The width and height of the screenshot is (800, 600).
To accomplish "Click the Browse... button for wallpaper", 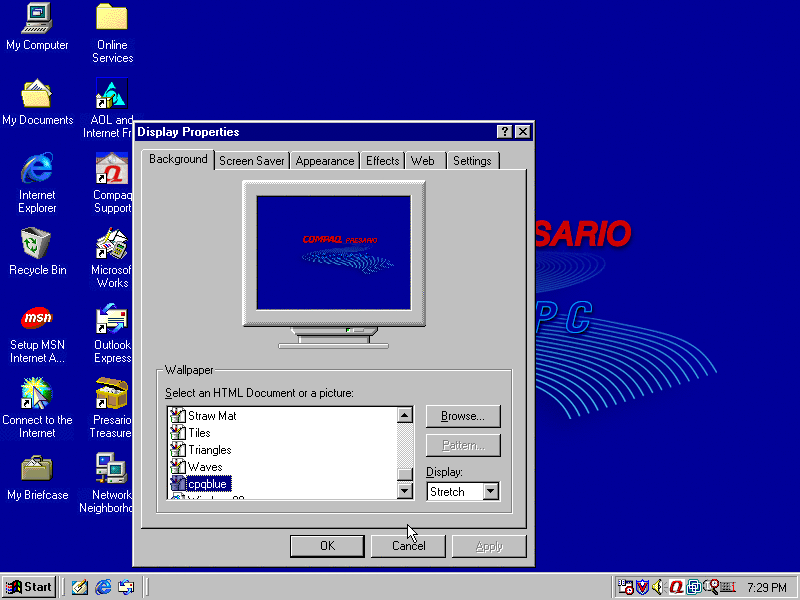I will [x=463, y=416].
